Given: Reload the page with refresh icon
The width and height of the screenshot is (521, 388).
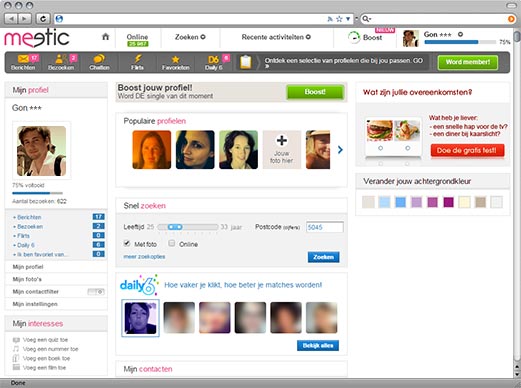Looking at the screenshot, I should coord(43,19).
